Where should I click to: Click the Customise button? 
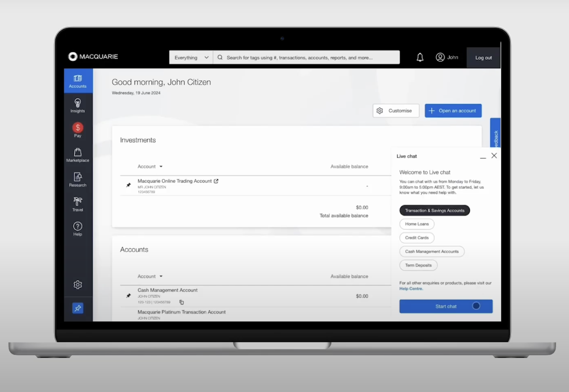395,111
